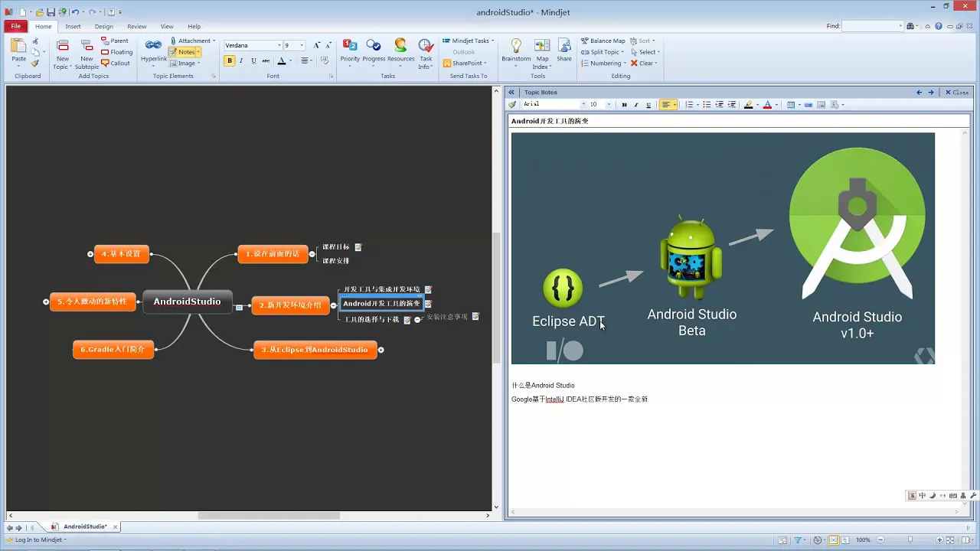Switch to the Review ribbon tab
This screenshot has width=980, height=551.
[x=137, y=26]
